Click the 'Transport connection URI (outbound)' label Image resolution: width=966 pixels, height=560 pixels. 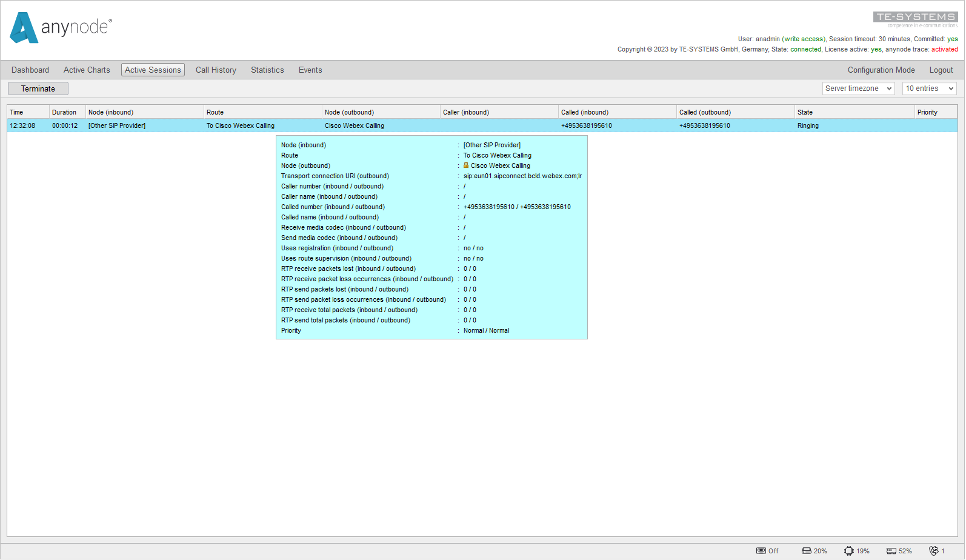coord(335,176)
